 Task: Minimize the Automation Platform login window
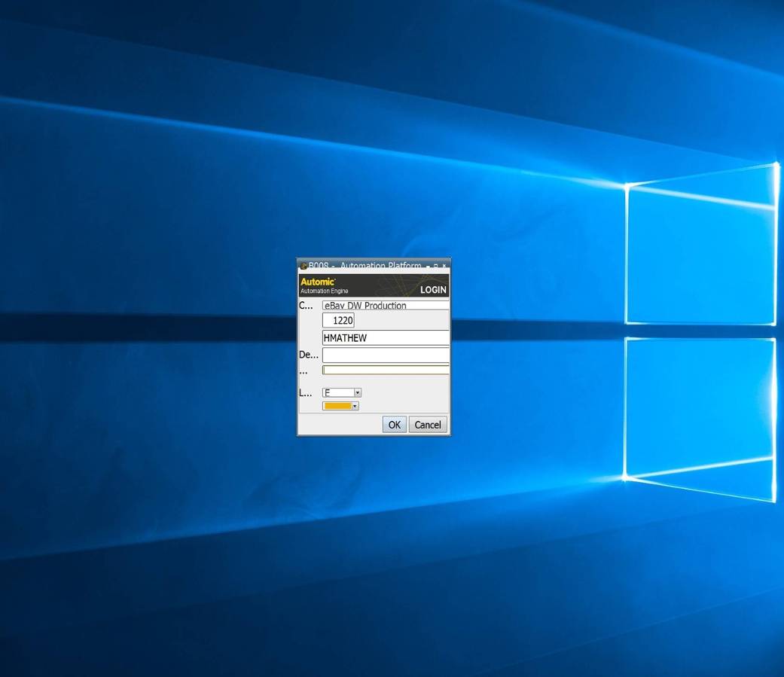(428, 265)
